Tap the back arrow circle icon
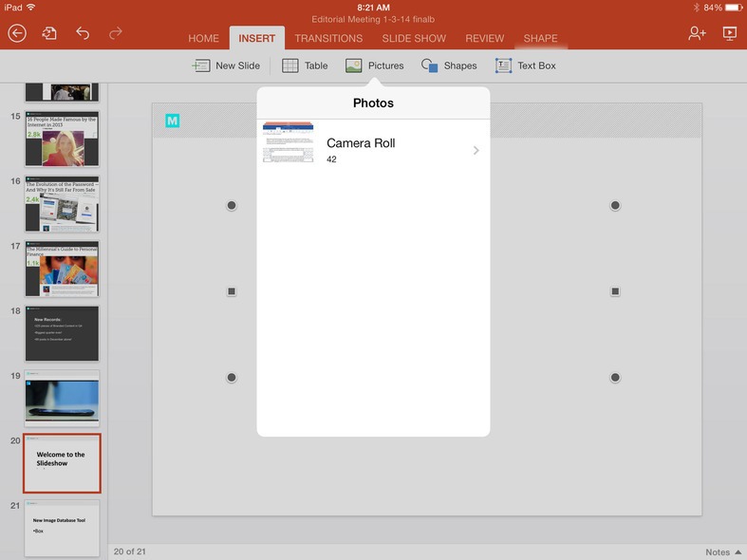Viewport: 747px width, 560px height. [17, 33]
